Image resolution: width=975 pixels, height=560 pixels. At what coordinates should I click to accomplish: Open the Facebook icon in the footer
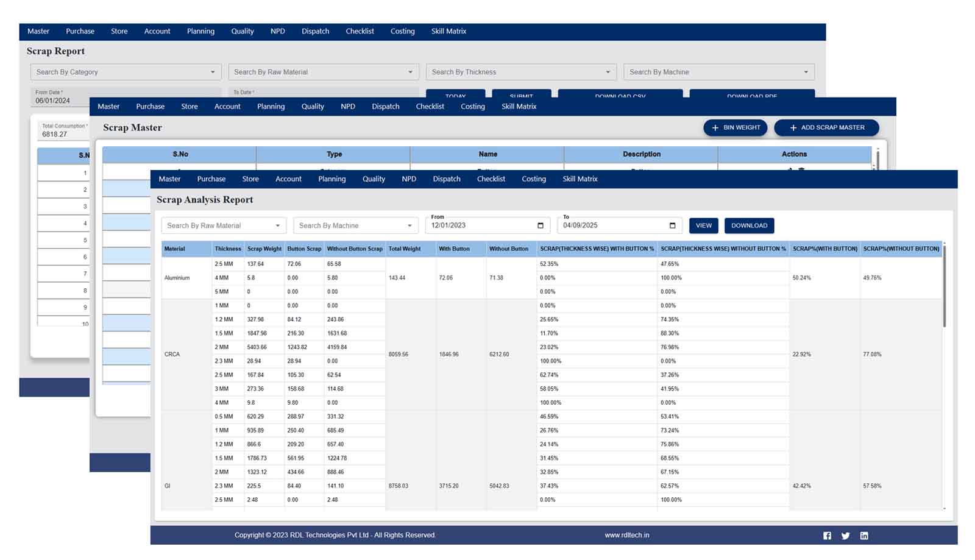click(x=827, y=535)
